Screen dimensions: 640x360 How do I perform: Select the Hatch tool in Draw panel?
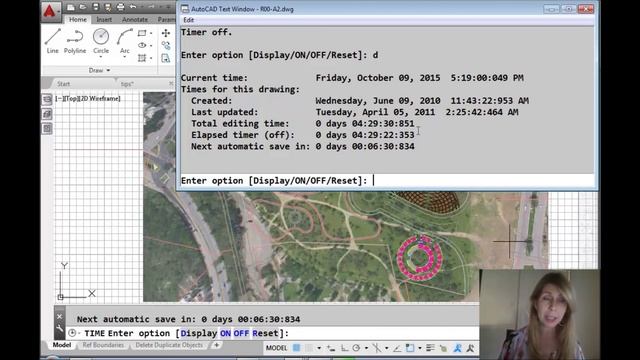coord(142,58)
